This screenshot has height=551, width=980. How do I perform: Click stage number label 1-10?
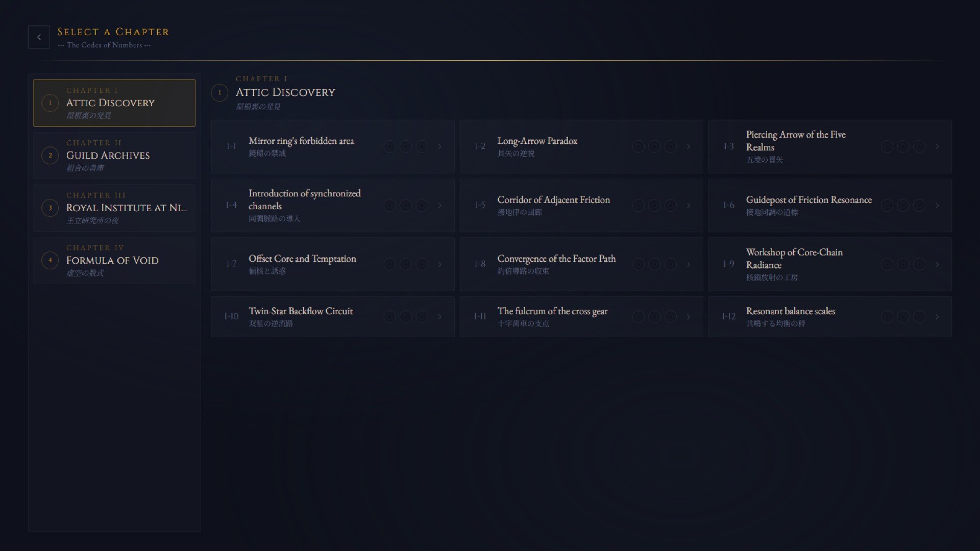(x=231, y=316)
